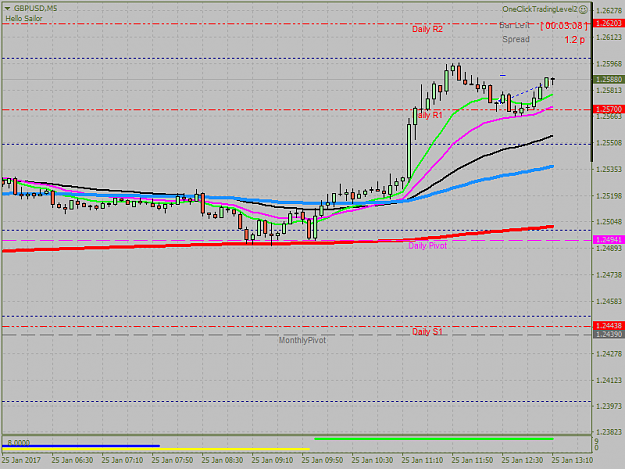The width and height of the screenshot is (625, 469).
Task: Click 1.25198 on the price scale
Action: pos(609,196)
